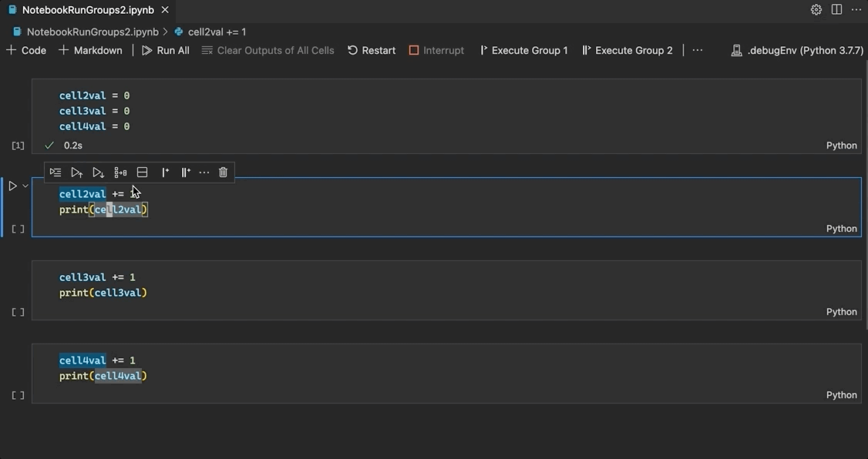Click the Execute Cell and Below icon
Viewport: 868px width, 459px height.
click(x=98, y=172)
